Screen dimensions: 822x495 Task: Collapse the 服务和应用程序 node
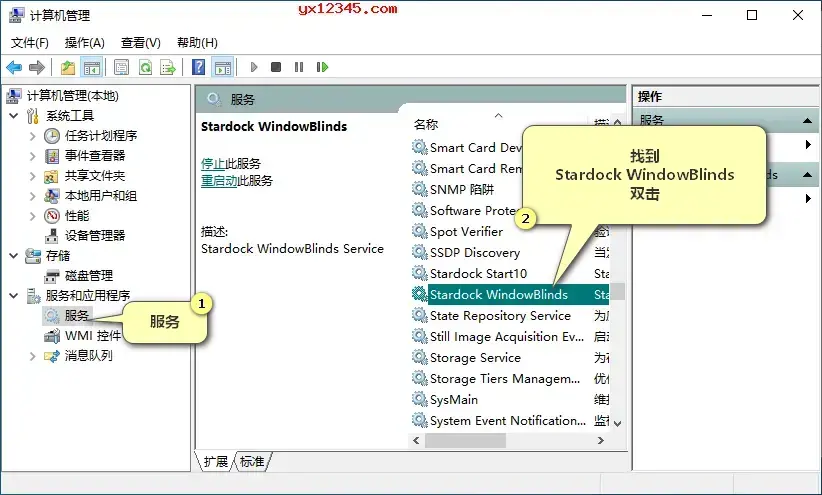[14, 295]
